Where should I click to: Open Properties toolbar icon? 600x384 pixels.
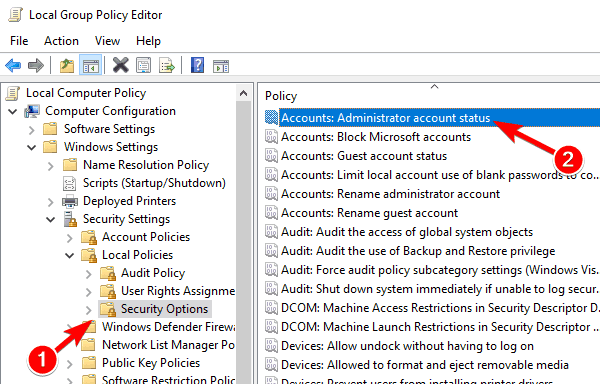coord(143,66)
